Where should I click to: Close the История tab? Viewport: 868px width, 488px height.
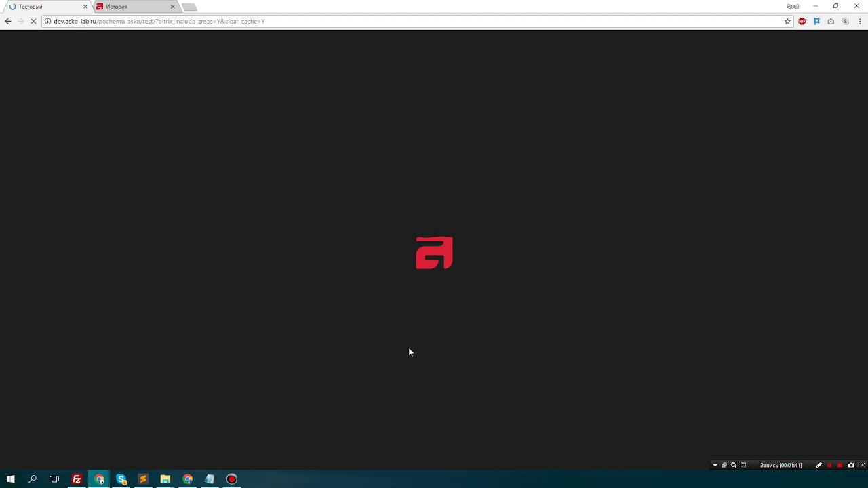point(172,7)
